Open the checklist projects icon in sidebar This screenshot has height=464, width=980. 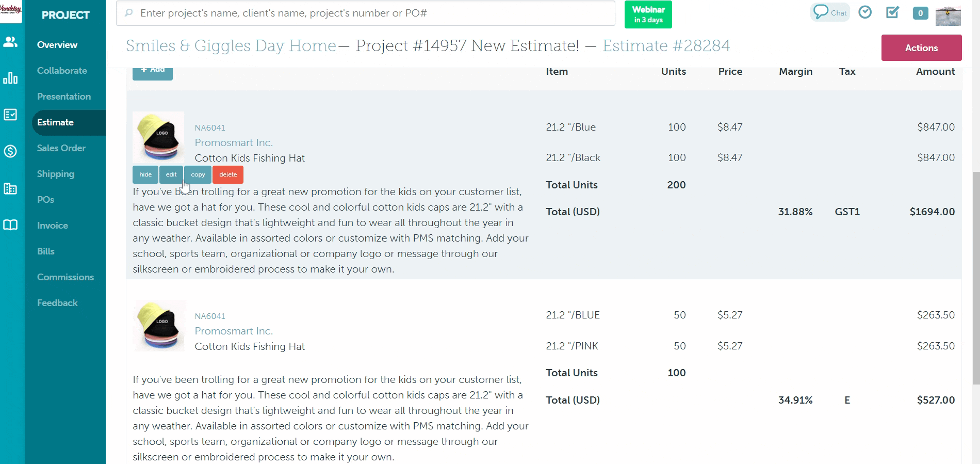click(x=10, y=115)
